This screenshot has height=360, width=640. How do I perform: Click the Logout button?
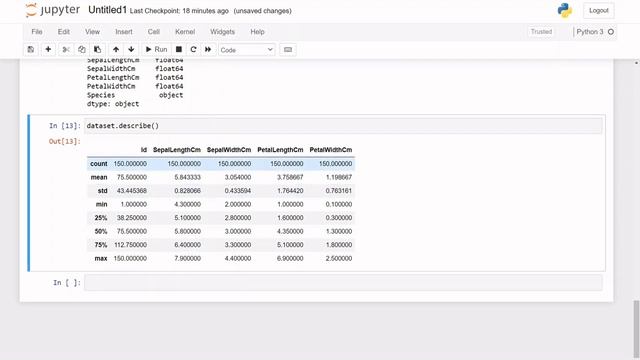pyautogui.click(x=598, y=11)
